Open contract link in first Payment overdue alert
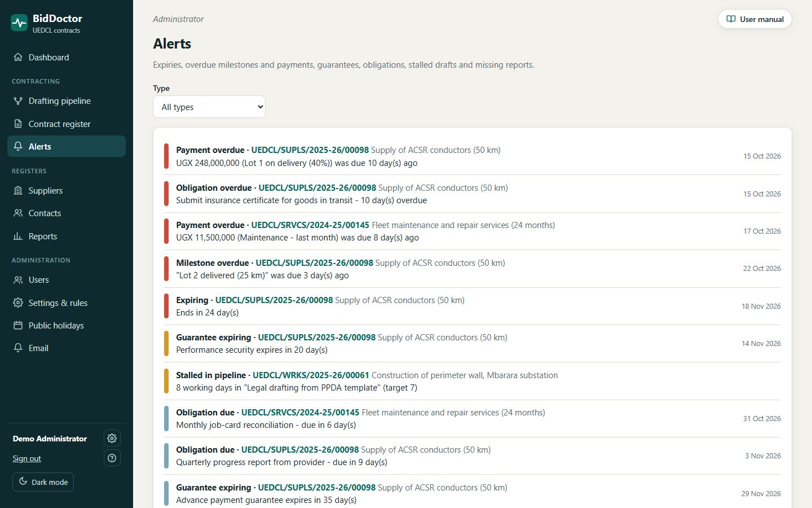This screenshot has height=508, width=812. (310, 150)
